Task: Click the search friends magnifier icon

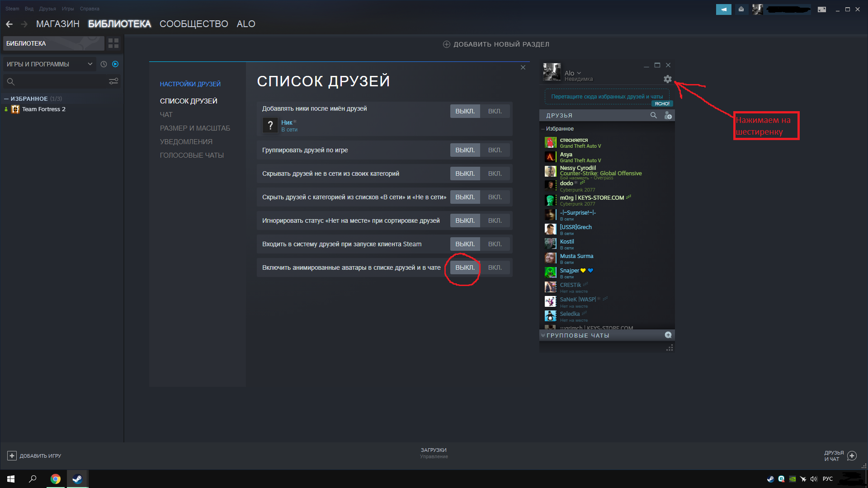Action: pyautogui.click(x=653, y=115)
